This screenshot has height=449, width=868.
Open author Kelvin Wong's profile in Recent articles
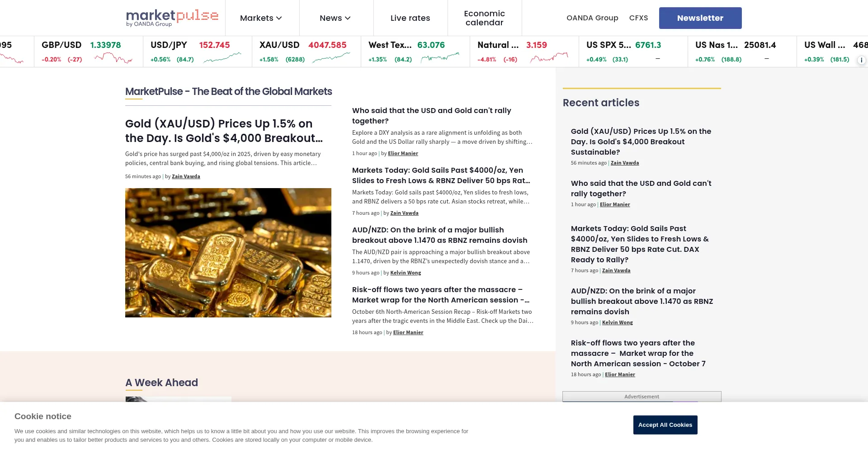point(617,323)
